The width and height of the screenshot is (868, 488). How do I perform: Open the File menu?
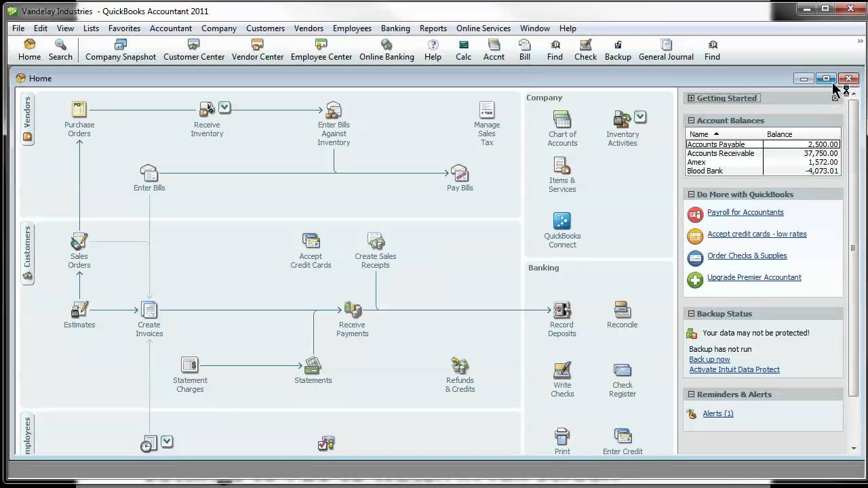[x=18, y=28]
